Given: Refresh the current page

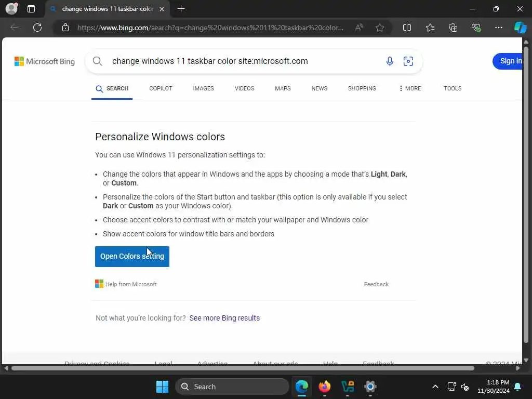Looking at the screenshot, I should [x=37, y=28].
